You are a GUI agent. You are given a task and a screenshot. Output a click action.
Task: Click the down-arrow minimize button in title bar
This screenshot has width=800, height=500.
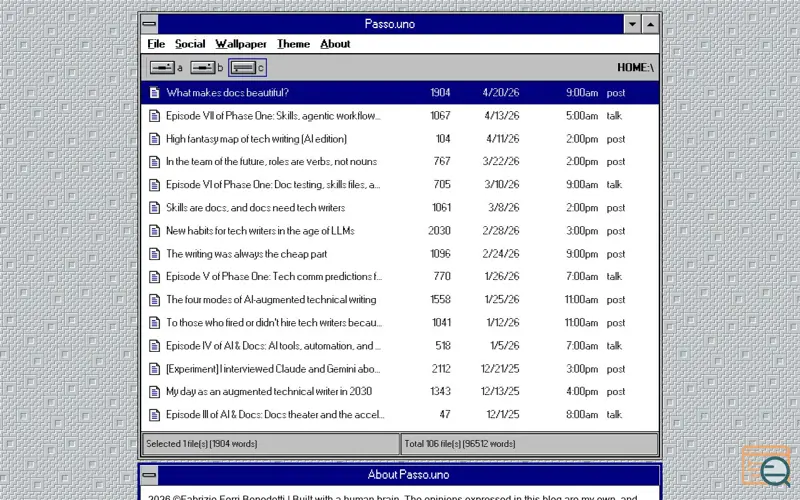(x=632, y=24)
